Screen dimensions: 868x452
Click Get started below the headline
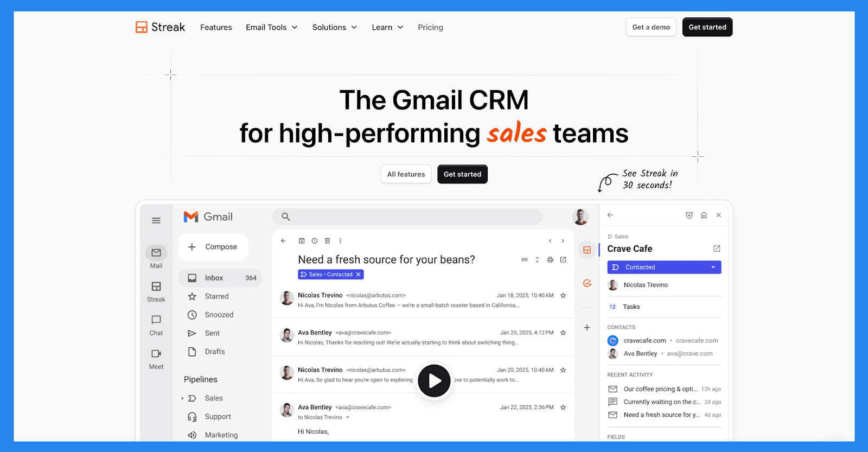click(462, 174)
